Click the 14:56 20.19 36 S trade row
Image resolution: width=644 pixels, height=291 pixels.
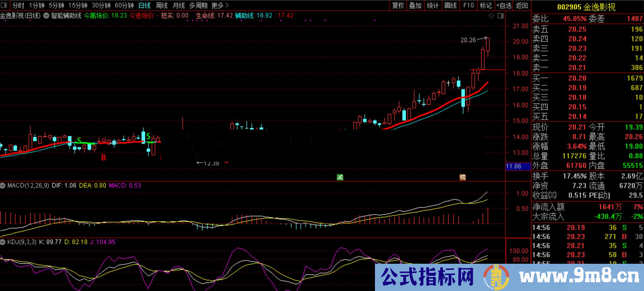coord(588,228)
